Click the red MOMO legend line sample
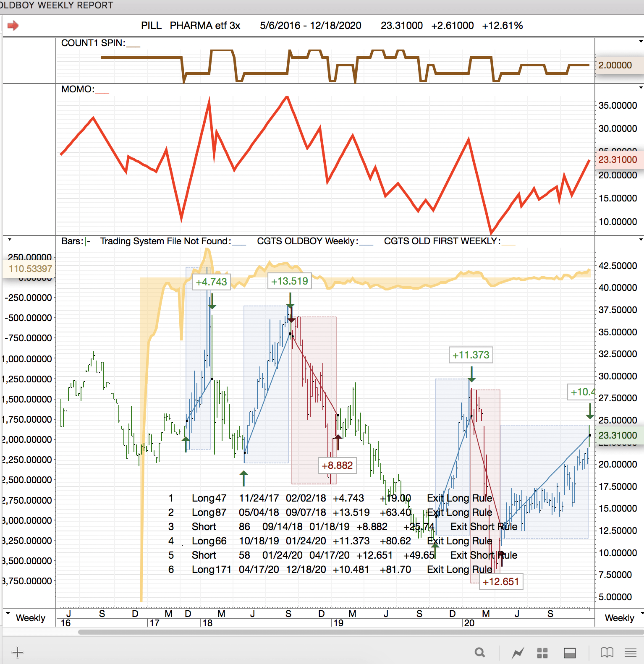The width and height of the screenshot is (644, 664). 102,92
